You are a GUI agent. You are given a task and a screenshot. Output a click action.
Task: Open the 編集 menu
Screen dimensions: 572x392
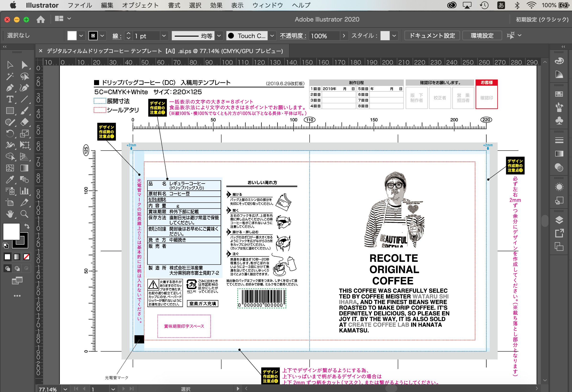107,5
